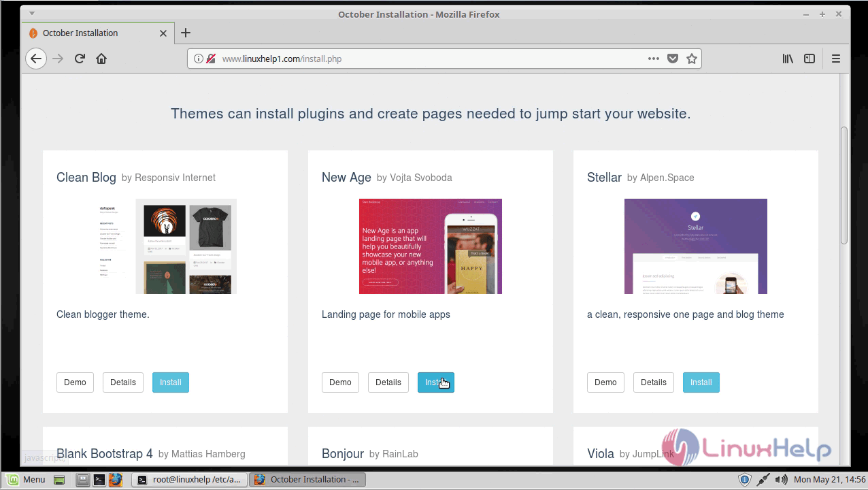Open a new browser tab
Screen dimensions: 868x490
click(x=186, y=33)
